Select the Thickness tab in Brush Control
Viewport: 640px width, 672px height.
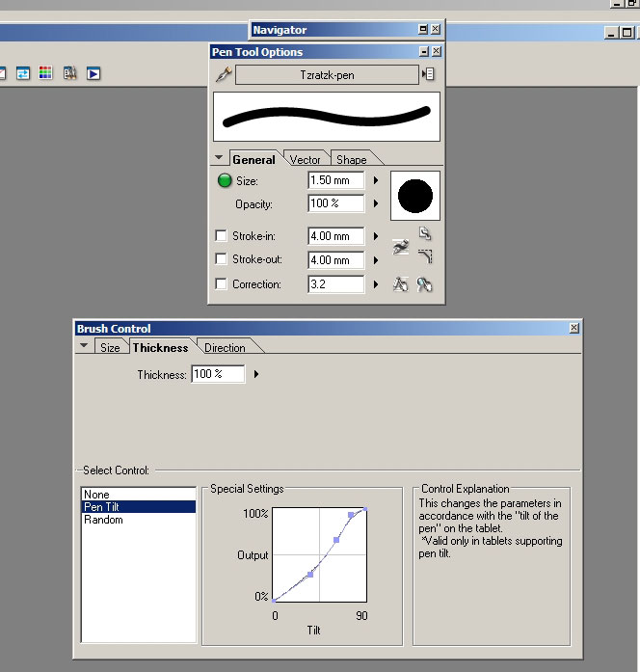click(161, 348)
